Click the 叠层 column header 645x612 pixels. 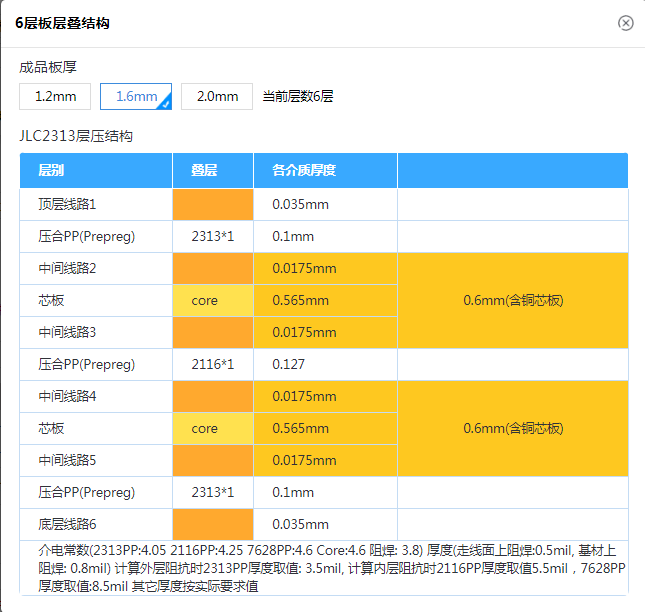pos(213,170)
